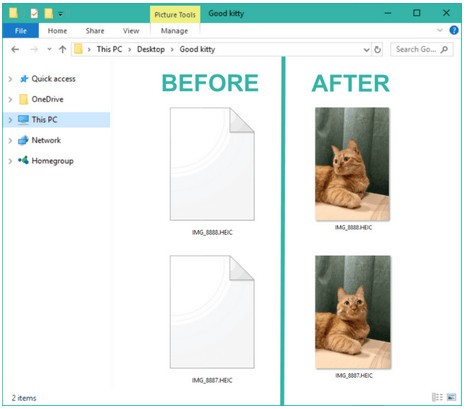Expand the ribbon with the chevron
The width and height of the screenshot is (467, 409).
pyautogui.click(x=440, y=30)
